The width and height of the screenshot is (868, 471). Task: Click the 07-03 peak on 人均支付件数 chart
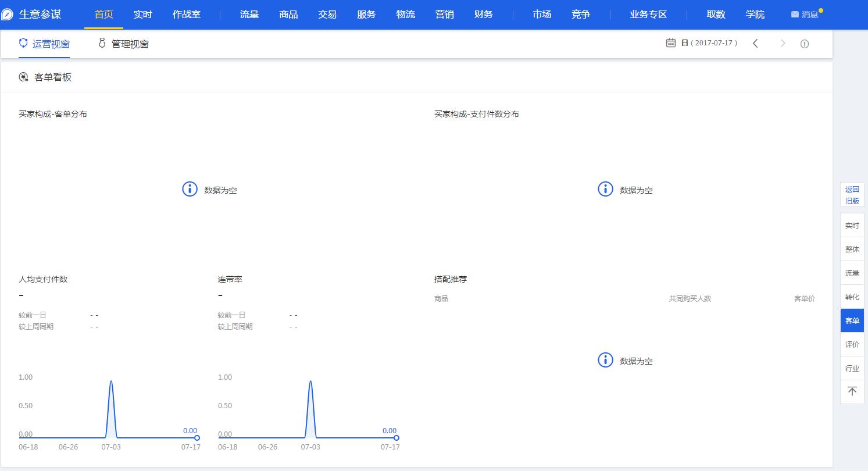point(110,382)
